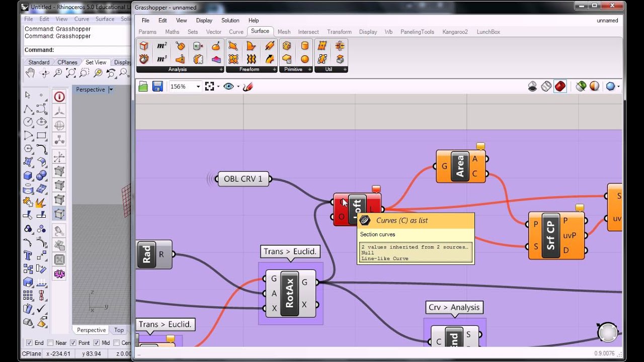Toggle the red selected-only preview button
The height and width of the screenshot is (362, 644).
coord(560,86)
